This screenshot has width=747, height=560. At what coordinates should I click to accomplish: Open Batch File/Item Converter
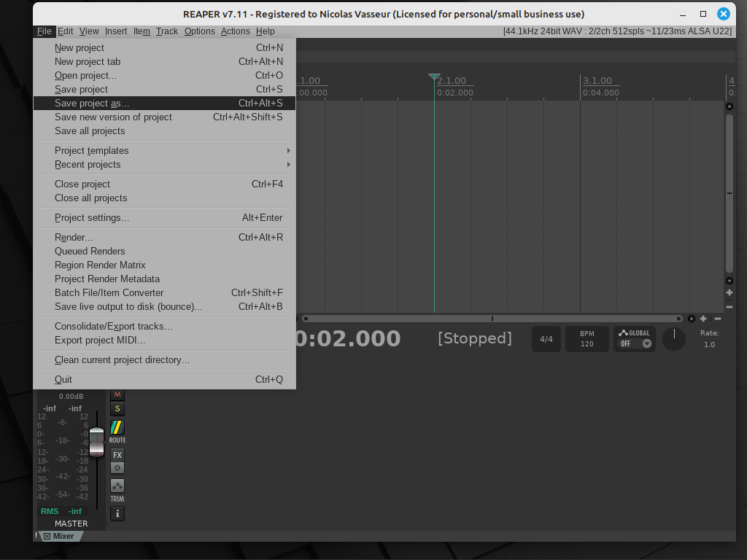click(x=165, y=292)
